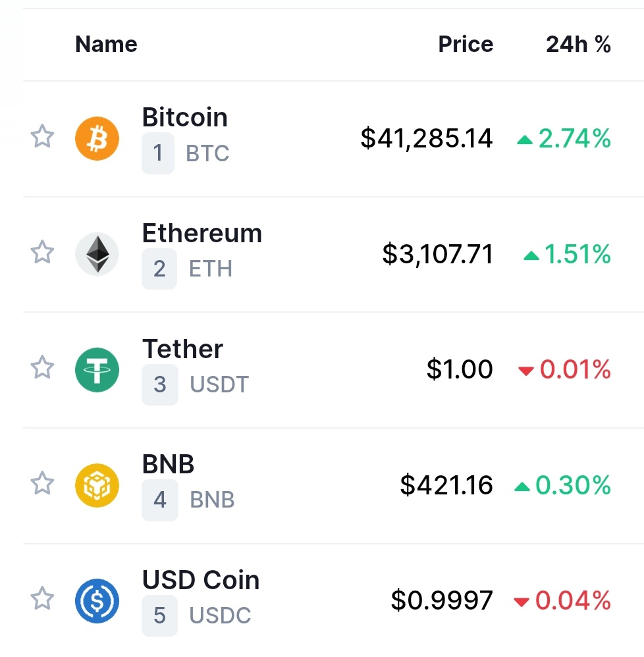Open the Ethereum name link
Viewport: 644px width, 657px height.
point(202,232)
